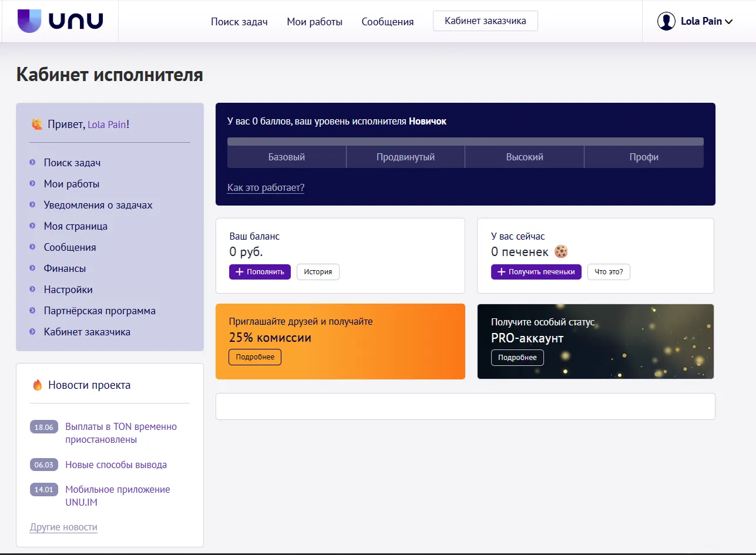Click the user avatar icon next to Lola Pain
This screenshot has width=756, height=555.
[x=666, y=22]
